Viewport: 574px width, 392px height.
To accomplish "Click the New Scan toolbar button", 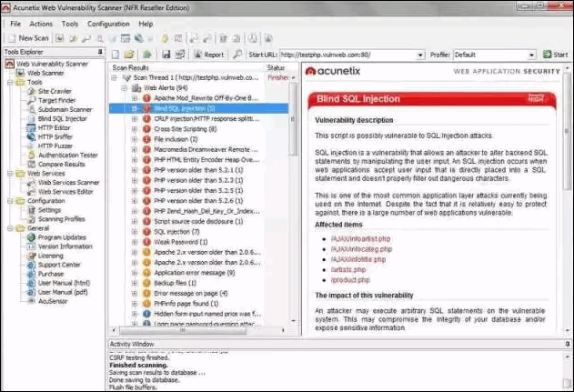I will click(28, 38).
